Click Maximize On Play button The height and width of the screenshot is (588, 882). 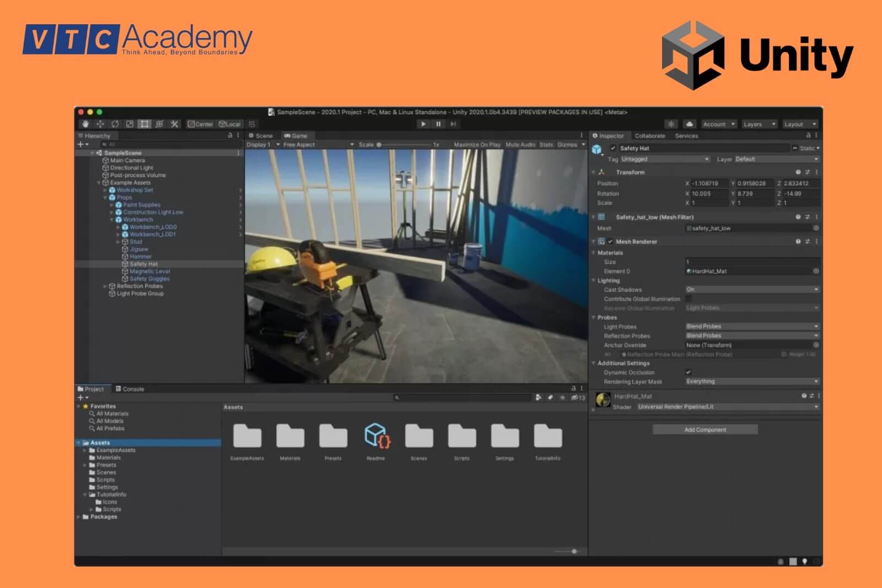tap(477, 145)
